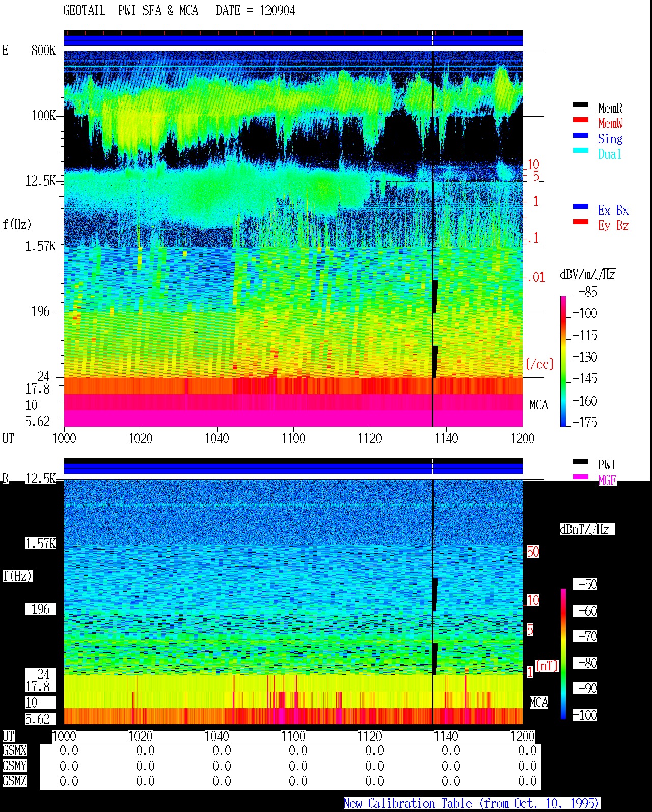Click the blue mode bar above the E panel
This screenshot has width=652, height=812.
tap(293, 40)
